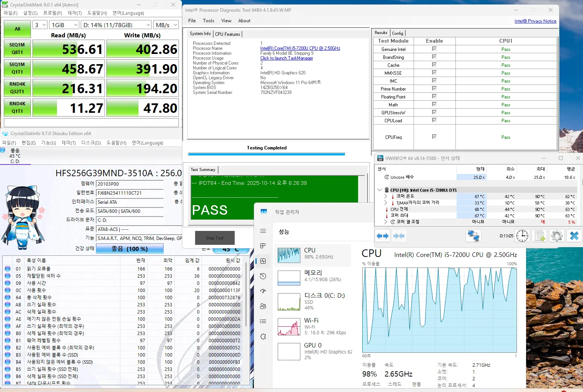Click the HWiNFO log file icon with plus
583x392 pixels.
pyautogui.click(x=540, y=236)
